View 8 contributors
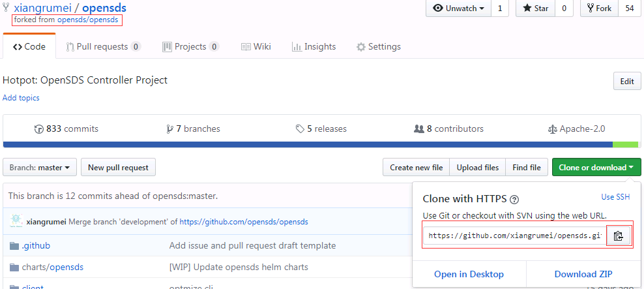This screenshot has height=289, width=644. [x=448, y=129]
